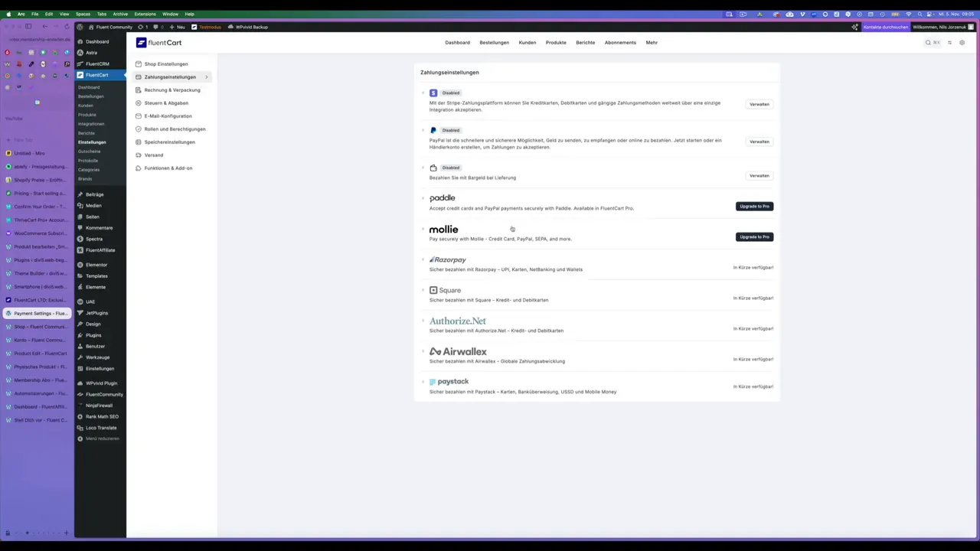Toggle PayPal payments on
The height and width of the screenshot is (551, 980).
click(423, 130)
